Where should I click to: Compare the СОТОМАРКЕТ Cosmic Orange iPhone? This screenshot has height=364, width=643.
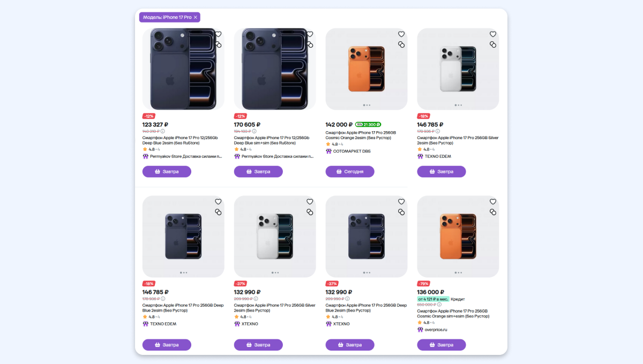pos(401,44)
